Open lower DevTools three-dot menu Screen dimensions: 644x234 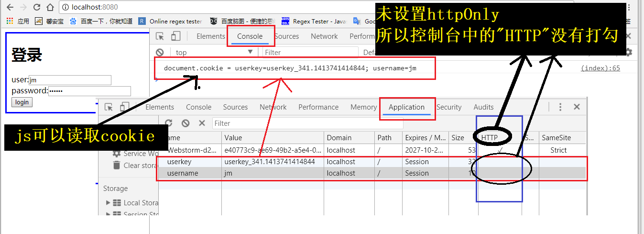(x=560, y=107)
